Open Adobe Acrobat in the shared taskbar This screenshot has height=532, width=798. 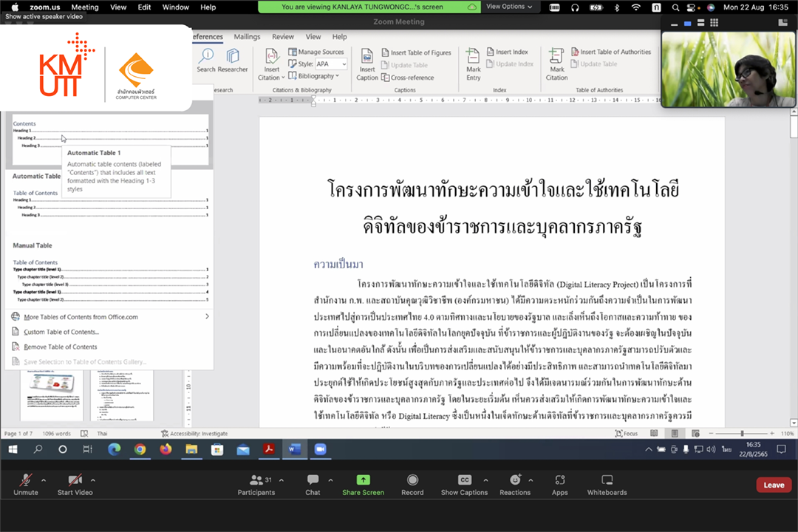tap(269, 449)
